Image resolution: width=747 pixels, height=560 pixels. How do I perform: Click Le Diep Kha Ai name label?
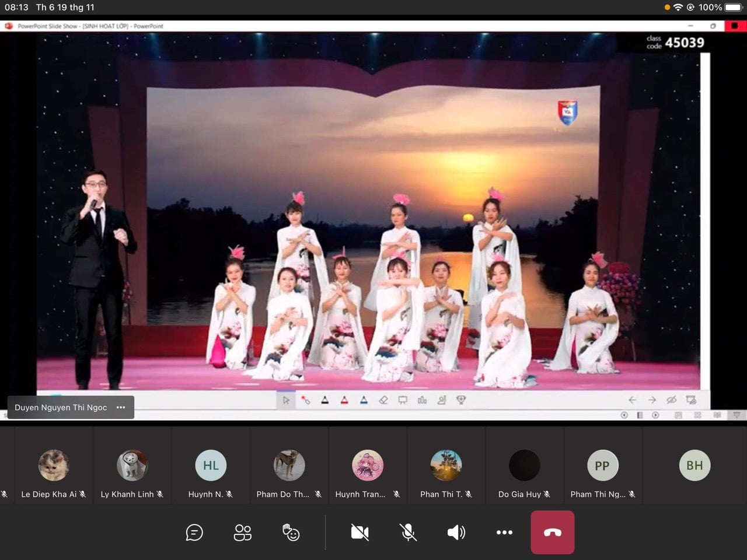tap(49, 494)
